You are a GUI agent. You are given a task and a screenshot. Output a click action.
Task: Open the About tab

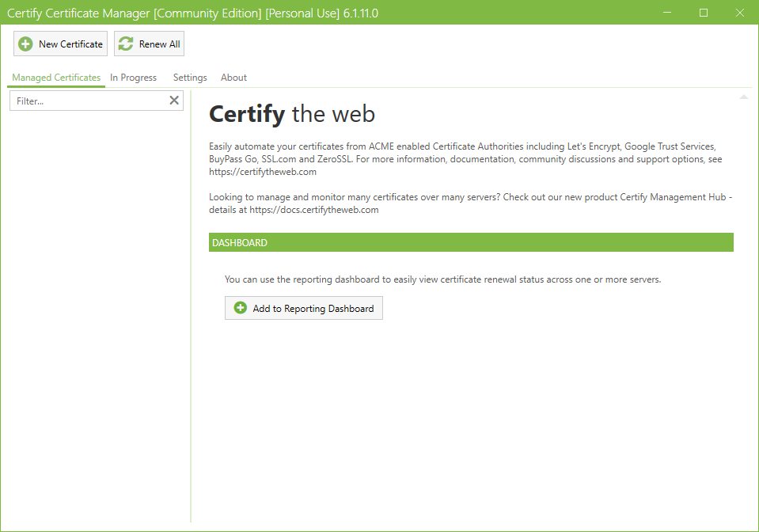tap(233, 78)
